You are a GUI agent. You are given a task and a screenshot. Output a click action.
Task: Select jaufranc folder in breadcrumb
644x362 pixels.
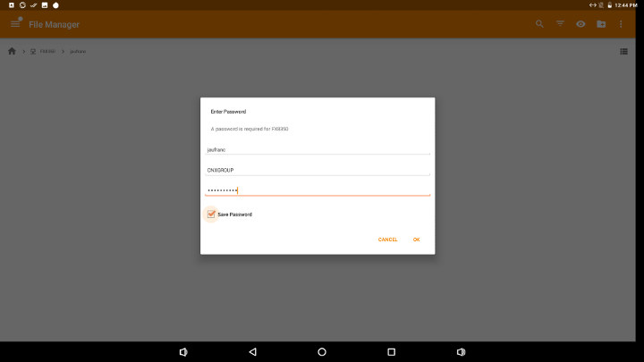pos(78,51)
